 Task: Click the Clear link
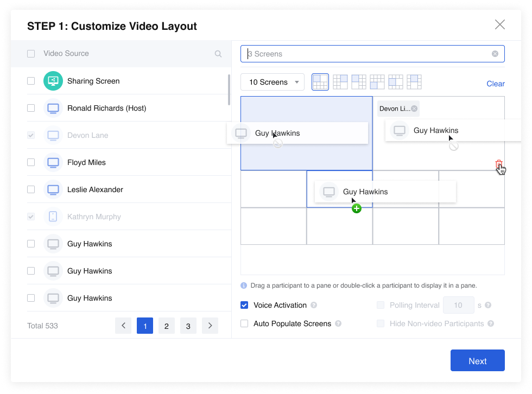click(x=496, y=84)
